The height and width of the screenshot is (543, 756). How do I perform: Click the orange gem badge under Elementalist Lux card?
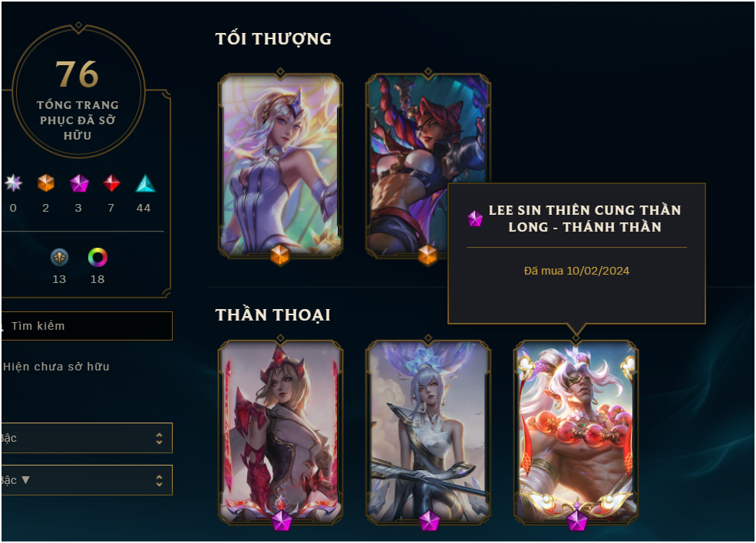click(x=279, y=255)
